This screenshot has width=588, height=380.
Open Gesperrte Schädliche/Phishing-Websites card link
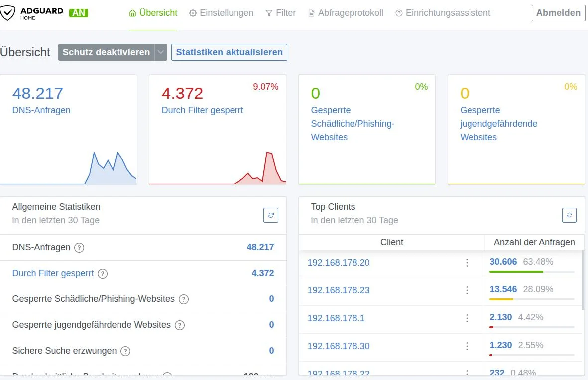[x=353, y=124]
